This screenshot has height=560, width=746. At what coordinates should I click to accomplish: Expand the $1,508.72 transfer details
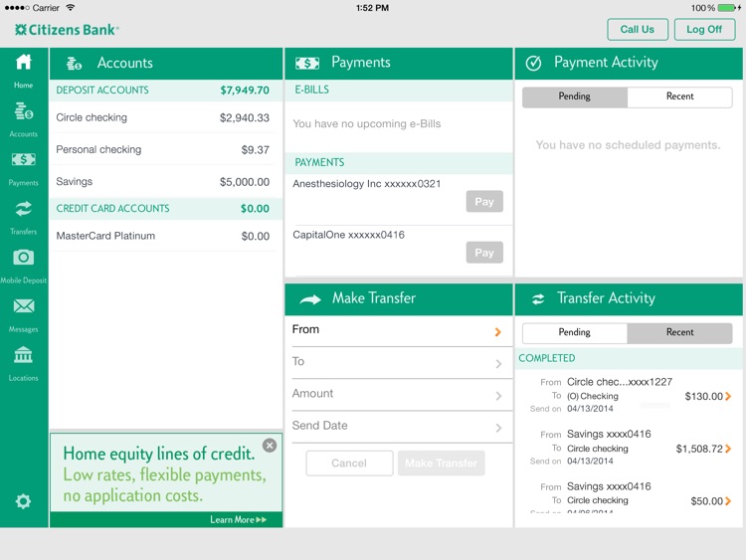click(728, 449)
